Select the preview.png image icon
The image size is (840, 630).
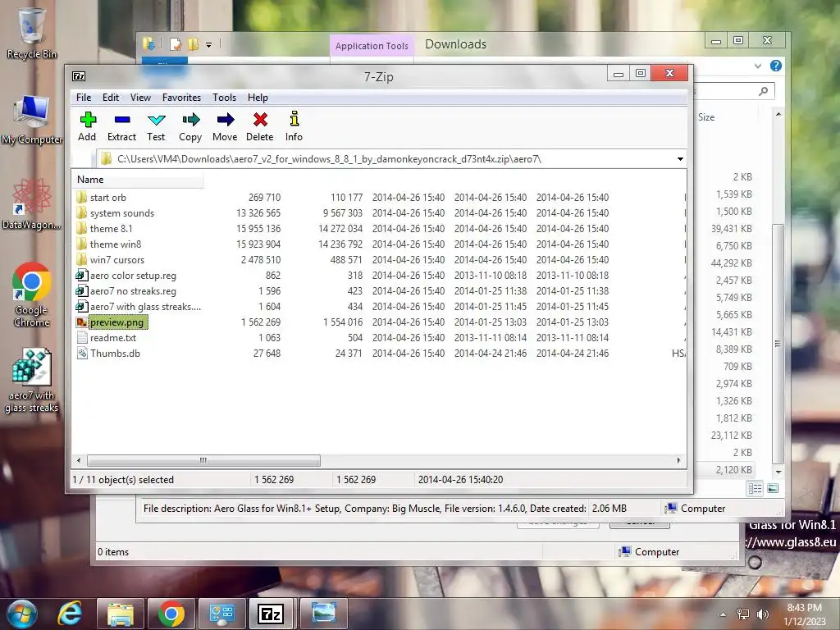(81, 322)
